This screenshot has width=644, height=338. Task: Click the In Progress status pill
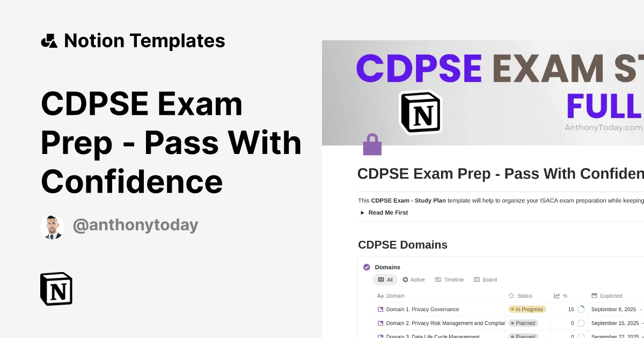coord(526,309)
